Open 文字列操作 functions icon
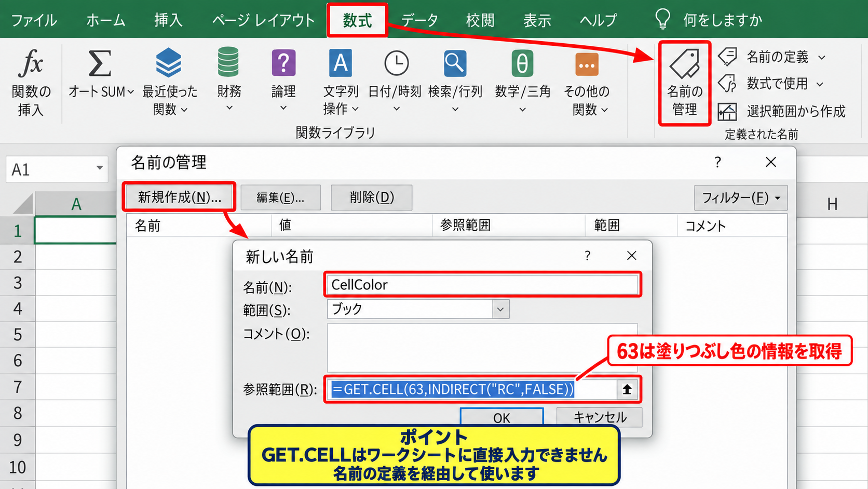The height and width of the screenshot is (489, 868). (x=341, y=63)
